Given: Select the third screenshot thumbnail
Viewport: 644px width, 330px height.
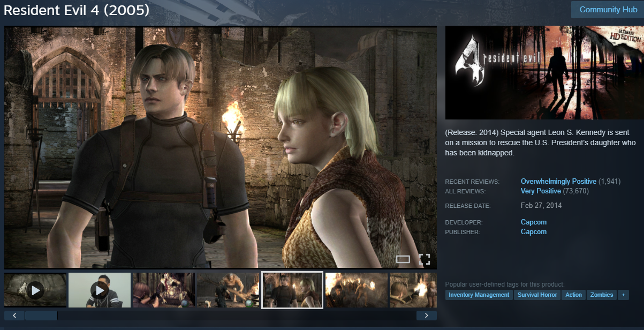Looking at the screenshot, I should (164, 290).
